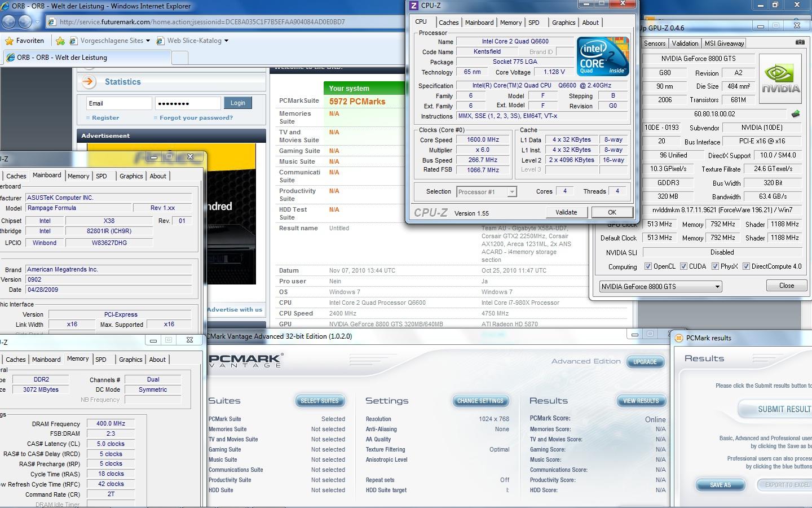Screen dimensions: 812x508
Task: Click the 1600.0 MHz Core Speed value
Action: (483, 139)
